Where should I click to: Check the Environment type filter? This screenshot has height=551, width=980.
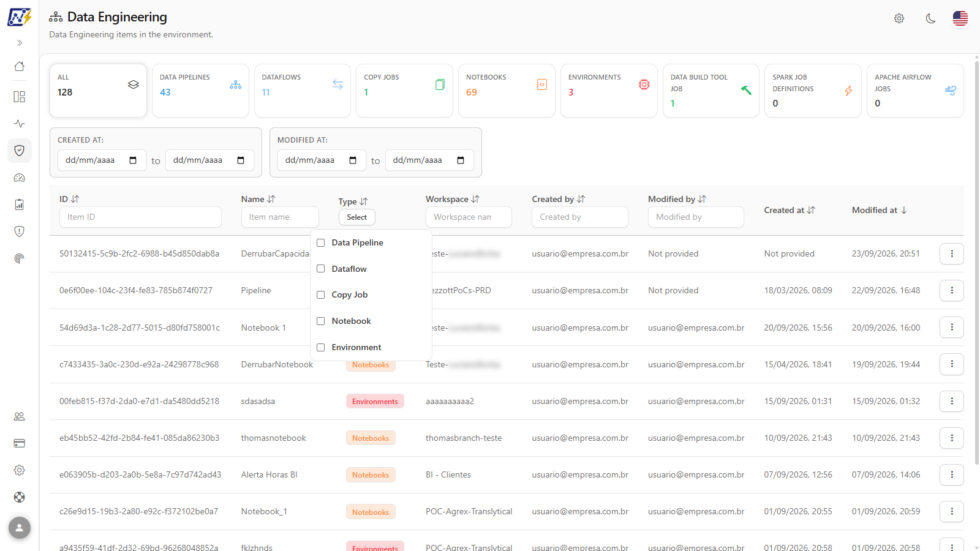coord(320,348)
